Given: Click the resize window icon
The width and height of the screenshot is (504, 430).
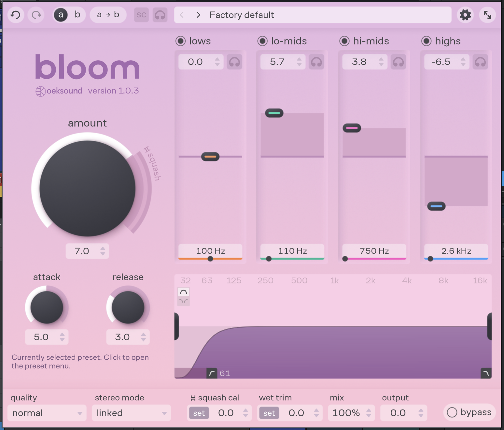Looking at the screenshot, I should (487, 15).
